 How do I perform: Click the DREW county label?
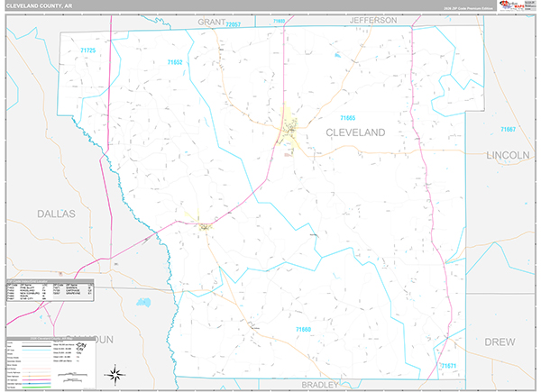pos(500,342)
